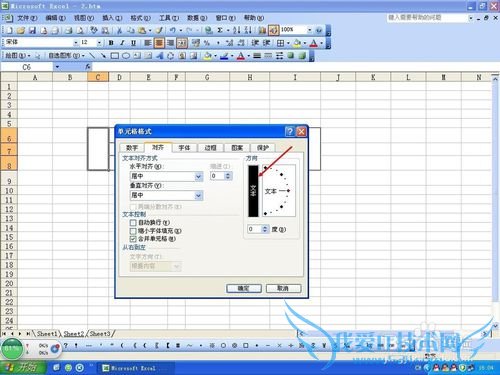Switch to Sheet2 tab
The image size is (500, 375).
click(74, 334)
